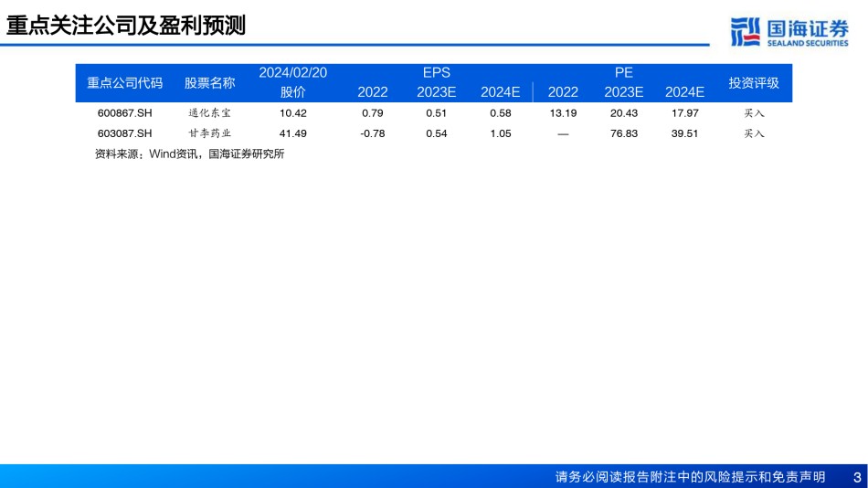Select the 投资评级 column header

pyautogui.click(x=754, y=83)
